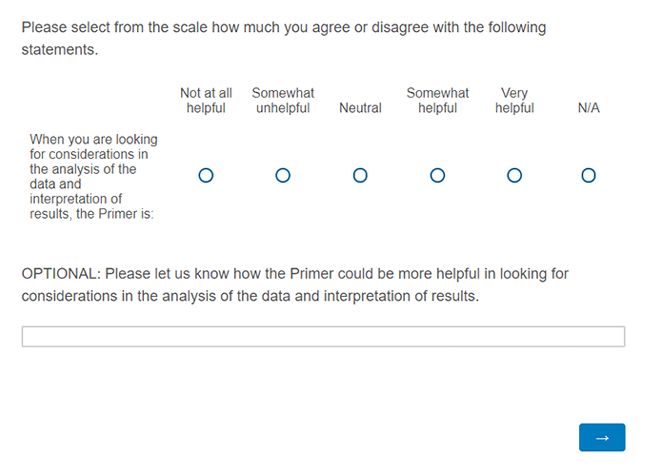Click the "Somewhat helpful" column header
This screenshot has width=661, height=473.
click(x=437, y=100)
